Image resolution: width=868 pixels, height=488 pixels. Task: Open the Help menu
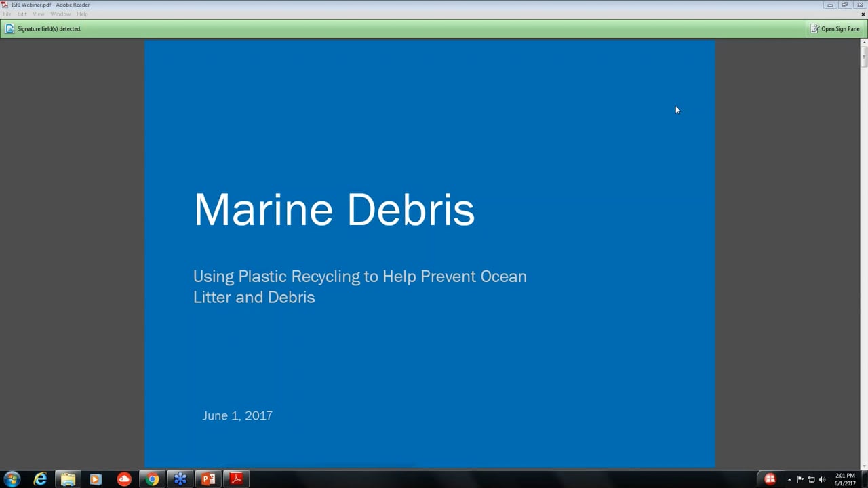point(82,14)
